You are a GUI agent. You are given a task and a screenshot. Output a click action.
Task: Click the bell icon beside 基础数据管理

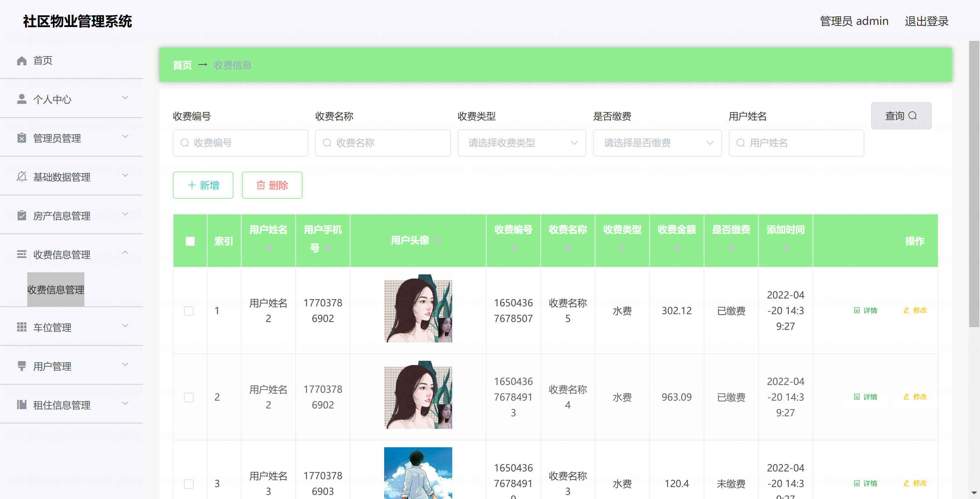(22, 177)
